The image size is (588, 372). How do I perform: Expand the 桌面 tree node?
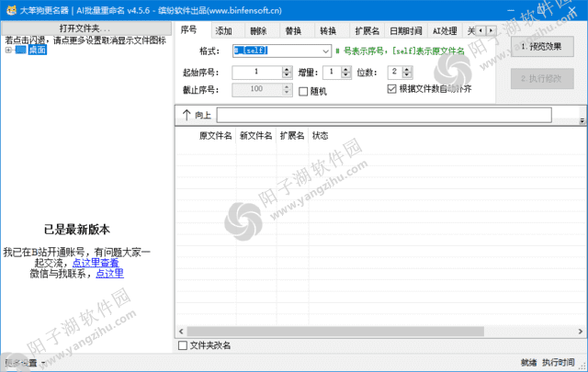pos(8,50)
